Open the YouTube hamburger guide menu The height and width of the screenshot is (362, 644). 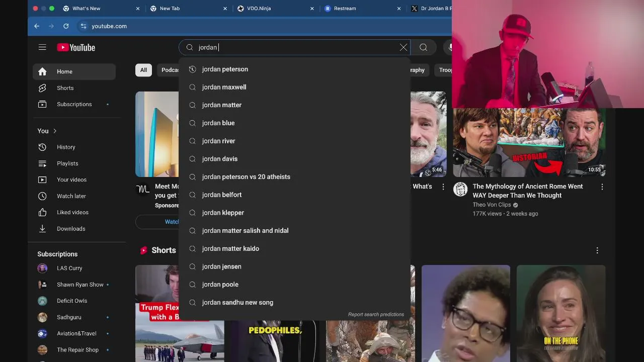click(x=42, y=47)
